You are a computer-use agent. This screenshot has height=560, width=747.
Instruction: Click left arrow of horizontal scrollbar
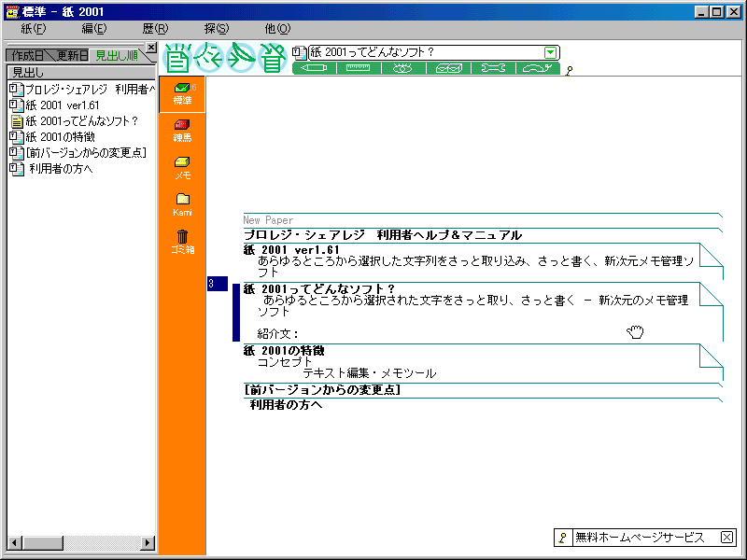click(x=15, y=542)
